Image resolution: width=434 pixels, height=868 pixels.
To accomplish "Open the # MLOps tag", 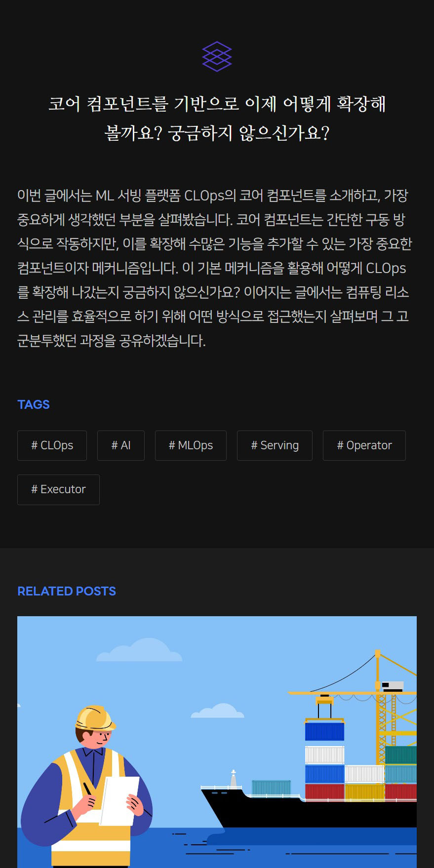I will pos(191,445).
